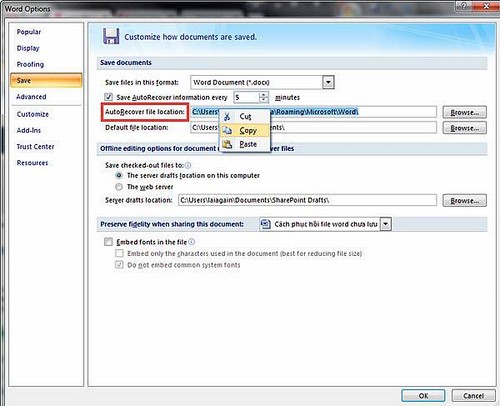The image size is (500, 406).
Task: Open the Popular options category
Action: 29,32
